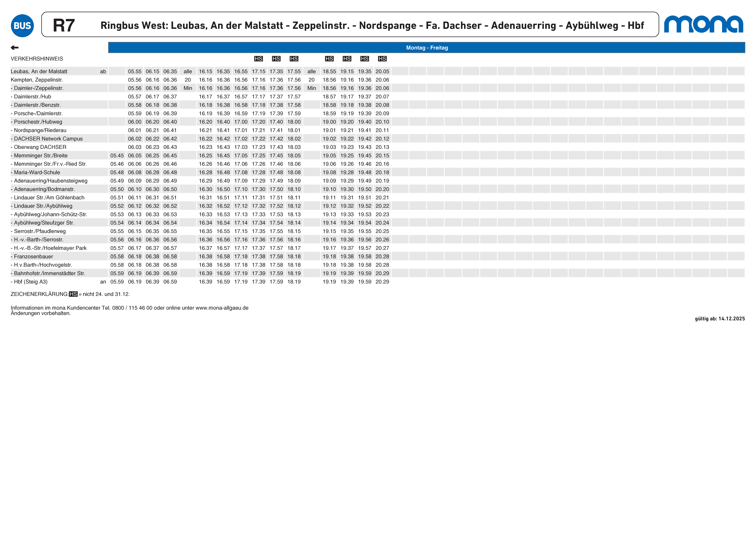756x535 pixels.
Task: Select the phone number 0800 / 115 46 00
Action: point(132,308)
